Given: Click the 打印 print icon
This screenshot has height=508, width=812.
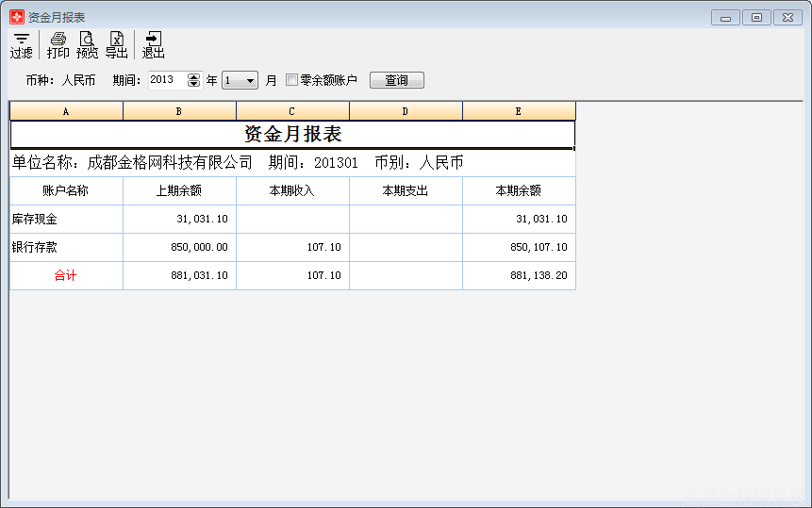Looking at the screenshot, I should pyautogui.click(x=58, y=44).
